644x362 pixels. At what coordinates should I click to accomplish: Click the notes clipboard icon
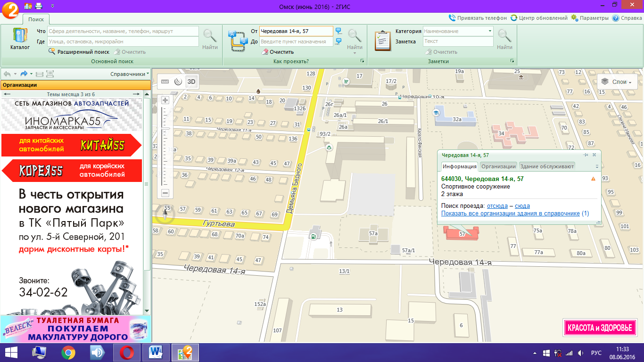[383, 40]
